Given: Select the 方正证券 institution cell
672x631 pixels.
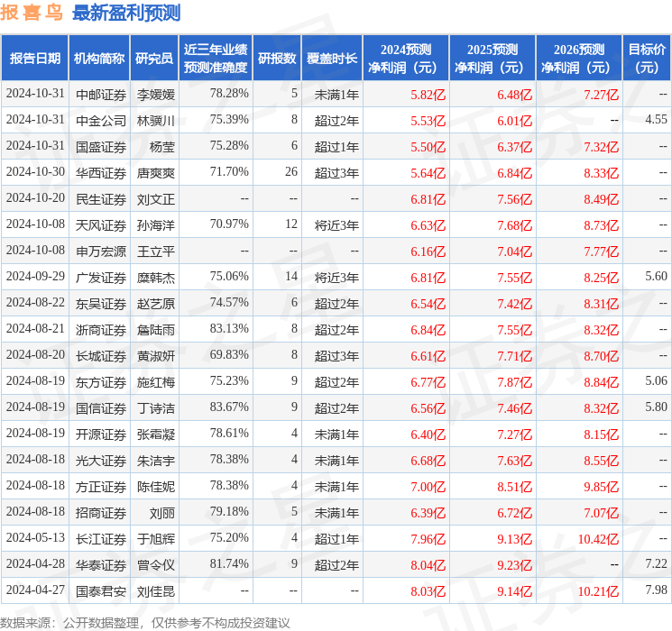Looking at the screenshot, I should point(101,486).
